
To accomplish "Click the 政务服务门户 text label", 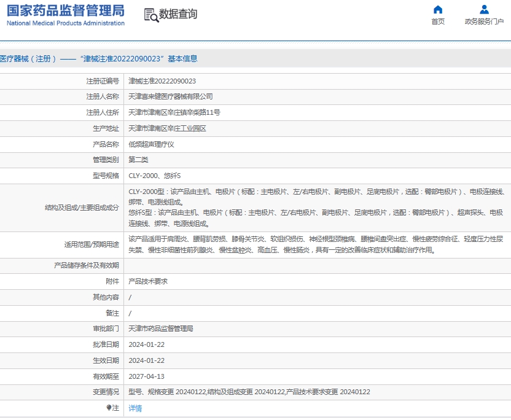I will 484,21.
